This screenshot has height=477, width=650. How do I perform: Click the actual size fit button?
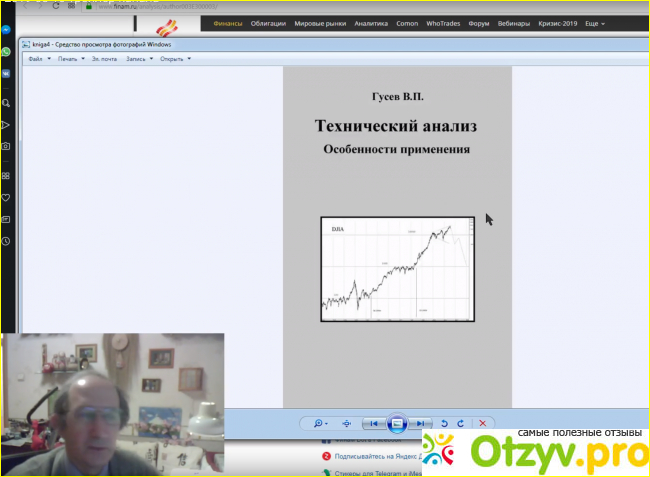tap(346, 423)
